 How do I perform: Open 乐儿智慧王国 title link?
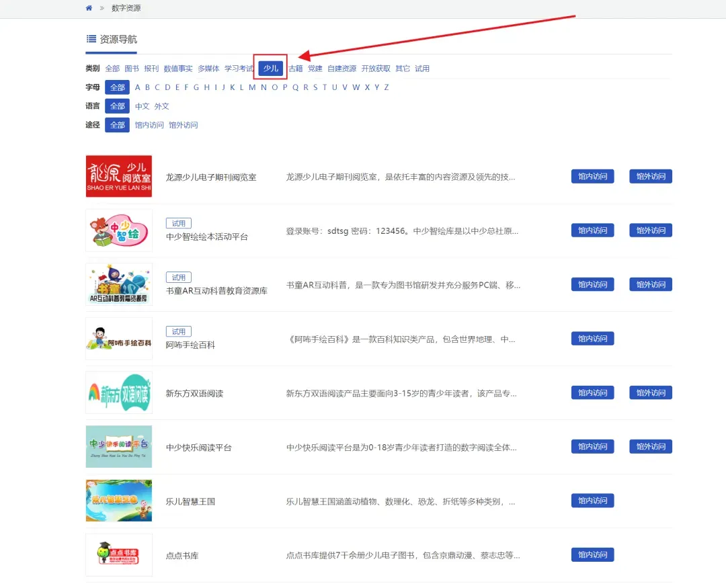coord(190,501)
